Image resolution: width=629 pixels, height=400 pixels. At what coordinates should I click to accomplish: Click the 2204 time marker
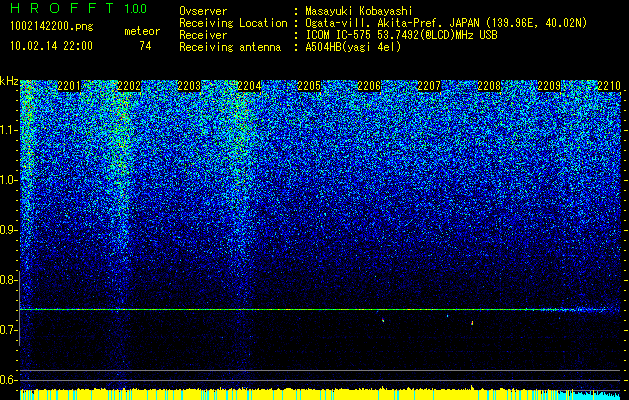coord(249,86)
